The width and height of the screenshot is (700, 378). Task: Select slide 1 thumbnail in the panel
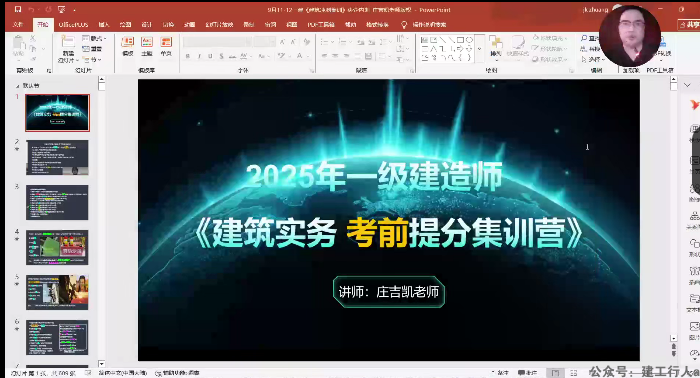pyautogui.click(x=57, y=112)
